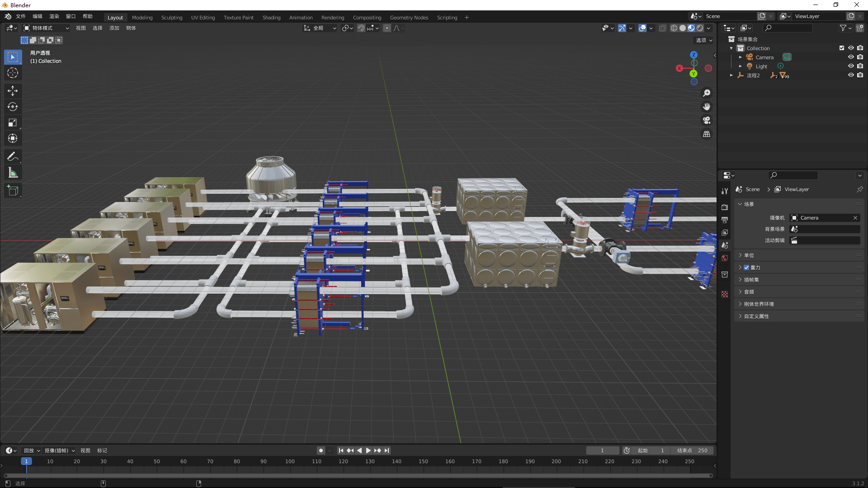Click the Snap to Grid icon

tap(371, 28)
